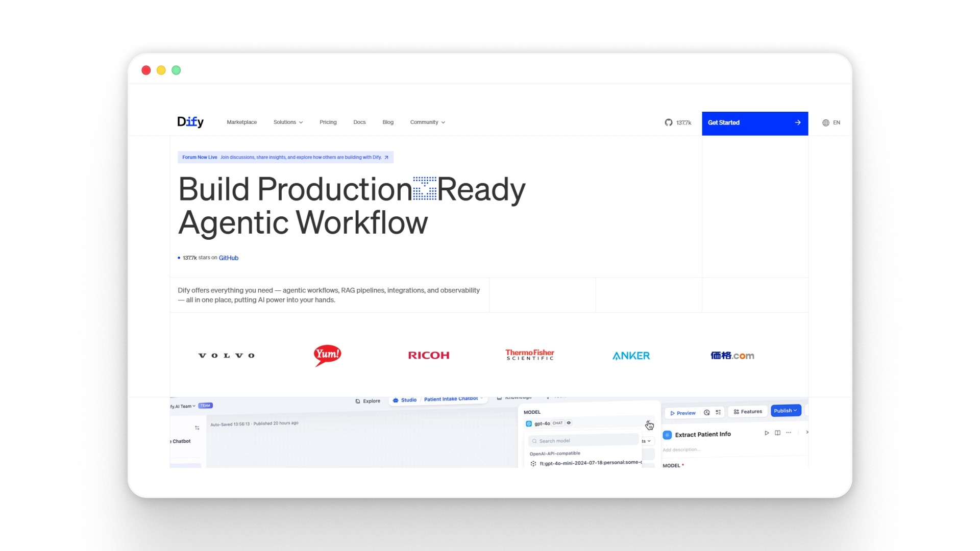Click the sliders icon in the left sidebar
980x551 pixels.
pyautogui.click(x=197, y=428)
